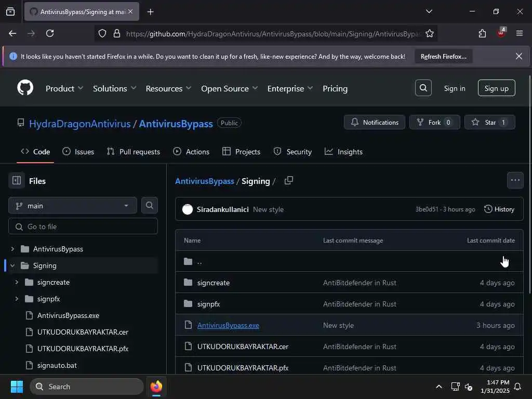
Task: Open a new tab with the plus icon
Action: coord(150,12)
